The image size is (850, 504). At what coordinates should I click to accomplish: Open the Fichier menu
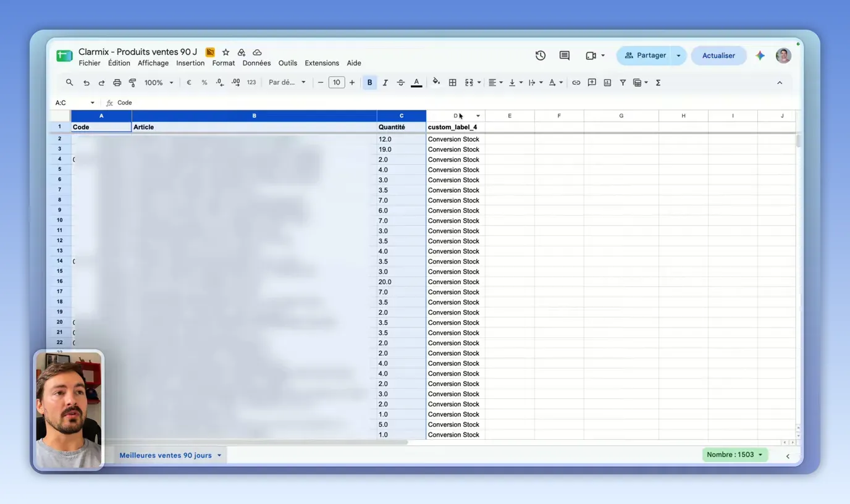90,63
